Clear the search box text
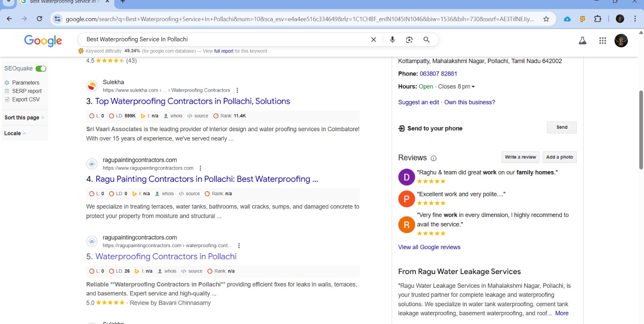This screenshot has height=324, width=644. coord(374,39)
